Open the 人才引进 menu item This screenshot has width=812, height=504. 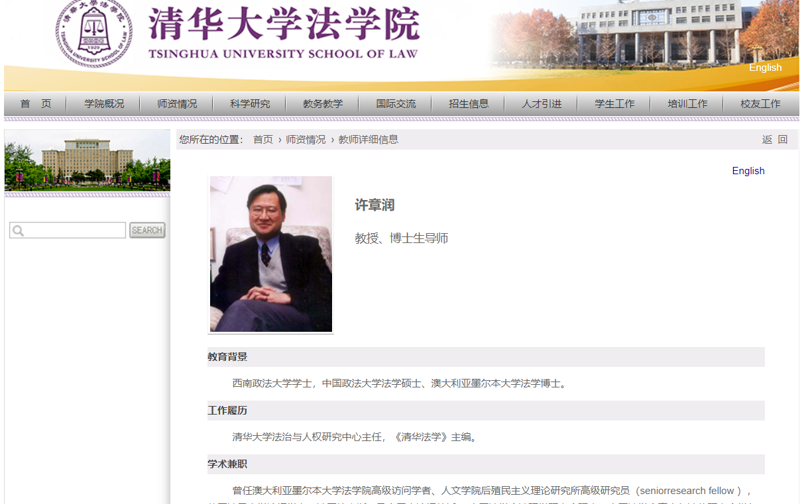pyautogui.click(x=542, y=104)
